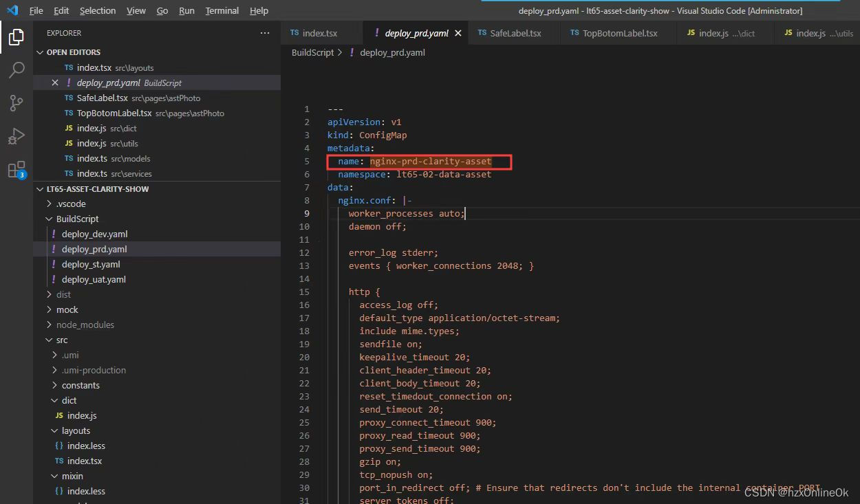Click BuildScript in the breadcrumb
This screenshot has height=504, width=860.
(x=312, y=52)
